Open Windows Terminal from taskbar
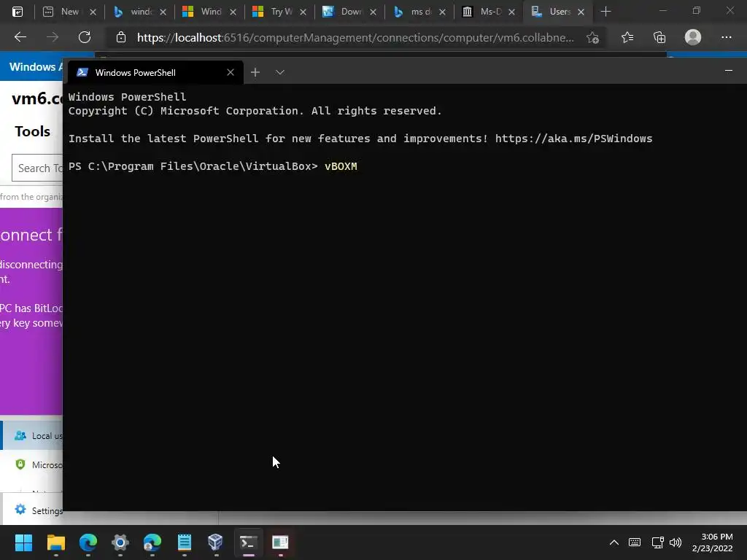The image size is (747, 560). (x=248, y=542)
